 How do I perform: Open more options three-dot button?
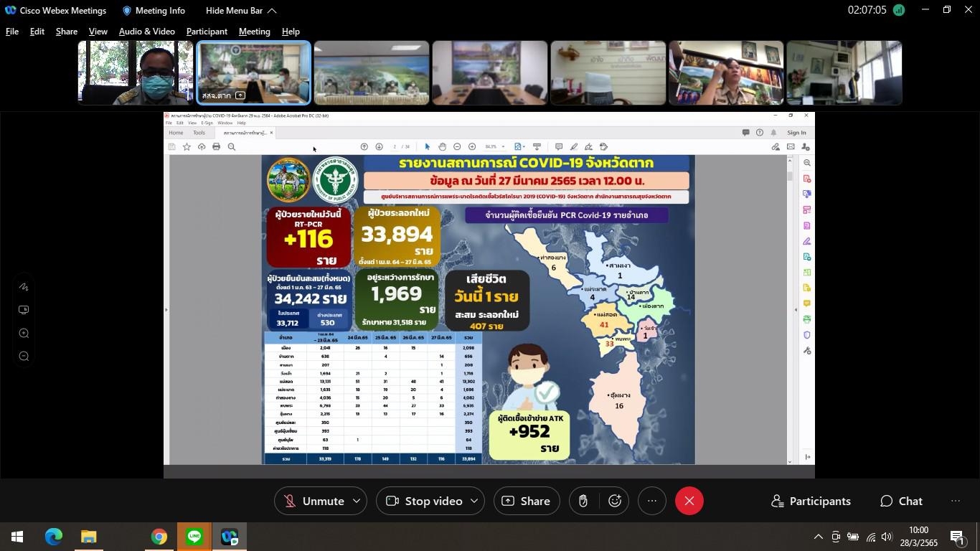pyautogui.click(x=652, y=501)
